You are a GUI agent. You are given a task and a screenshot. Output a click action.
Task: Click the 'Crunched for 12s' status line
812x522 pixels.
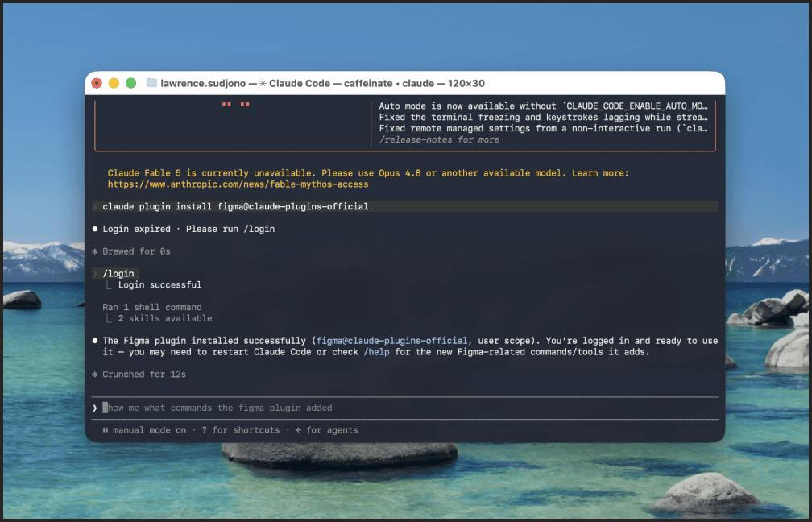(144, 375)
